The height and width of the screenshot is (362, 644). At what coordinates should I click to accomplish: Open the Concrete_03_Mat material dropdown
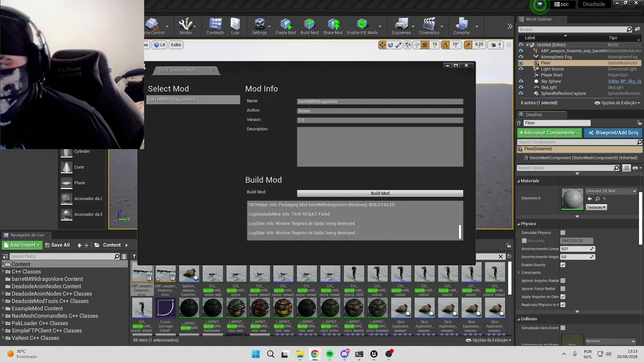611,191
